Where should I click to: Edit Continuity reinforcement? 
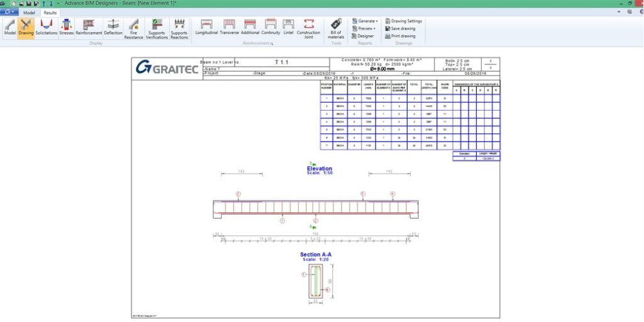click(x=270, y=28)
